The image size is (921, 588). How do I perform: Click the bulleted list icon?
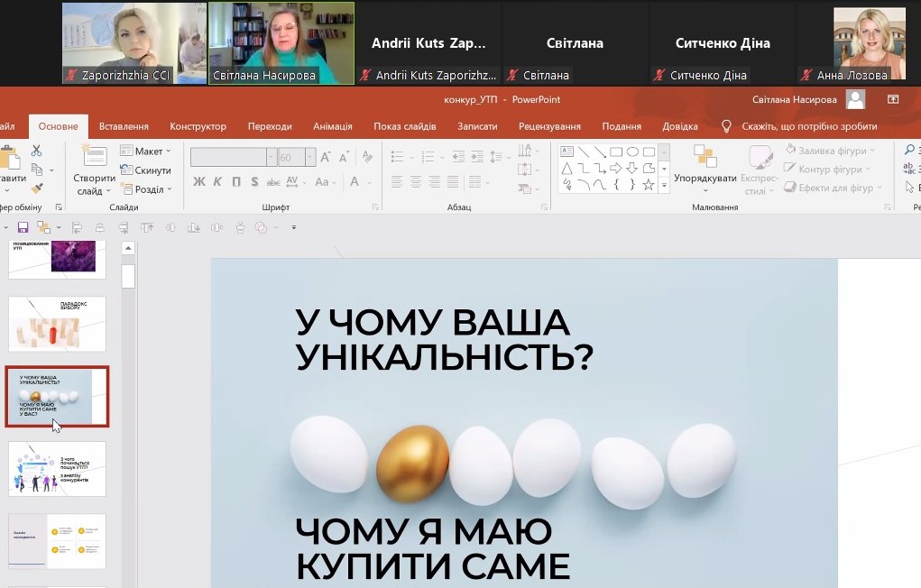(x=398, y=156)
